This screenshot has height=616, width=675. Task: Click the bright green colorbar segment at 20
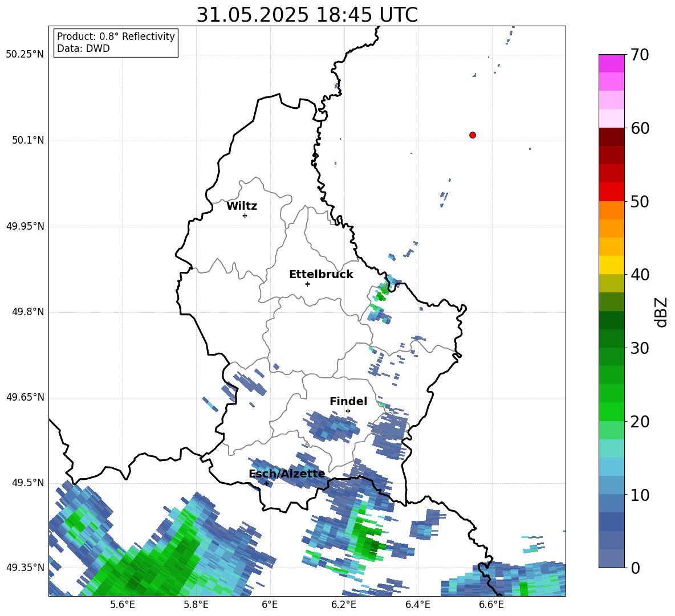click(x=611, y=411)
